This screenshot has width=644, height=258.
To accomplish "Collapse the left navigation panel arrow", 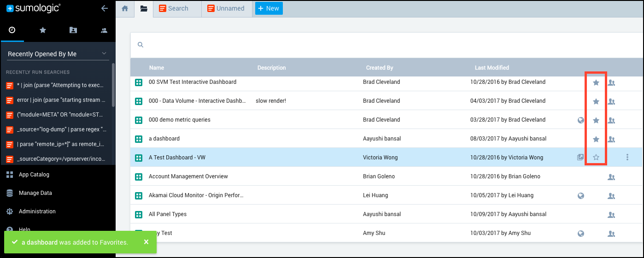I will [104, 8].
